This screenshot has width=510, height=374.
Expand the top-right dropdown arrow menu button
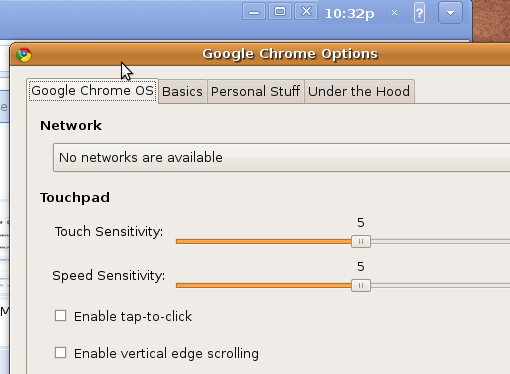coord(450,13)
